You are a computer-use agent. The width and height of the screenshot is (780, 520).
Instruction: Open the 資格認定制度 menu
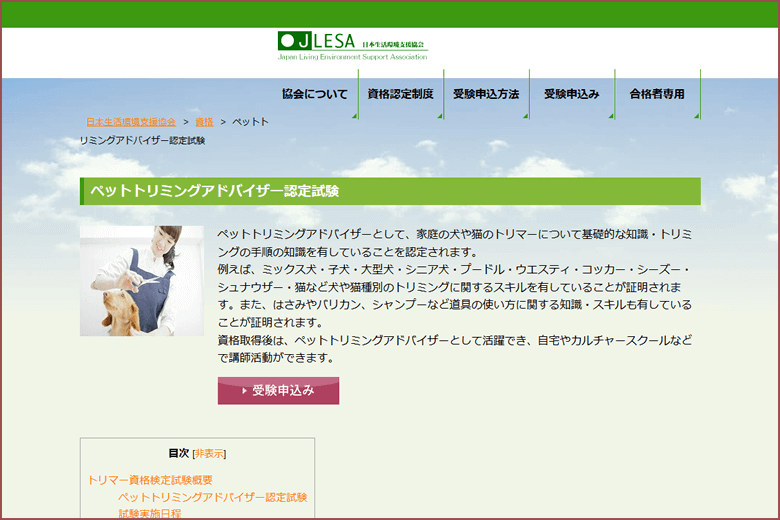[x=400, y=94]
